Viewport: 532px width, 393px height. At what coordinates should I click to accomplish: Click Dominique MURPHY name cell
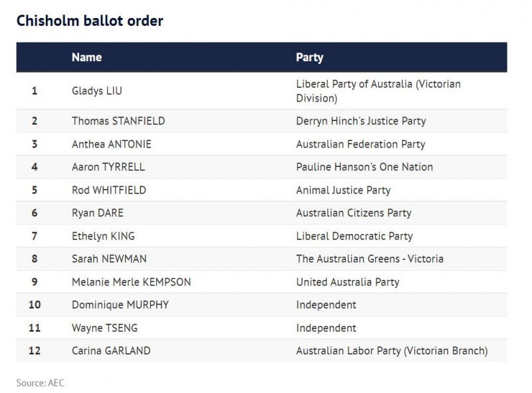tap(120, 305)
